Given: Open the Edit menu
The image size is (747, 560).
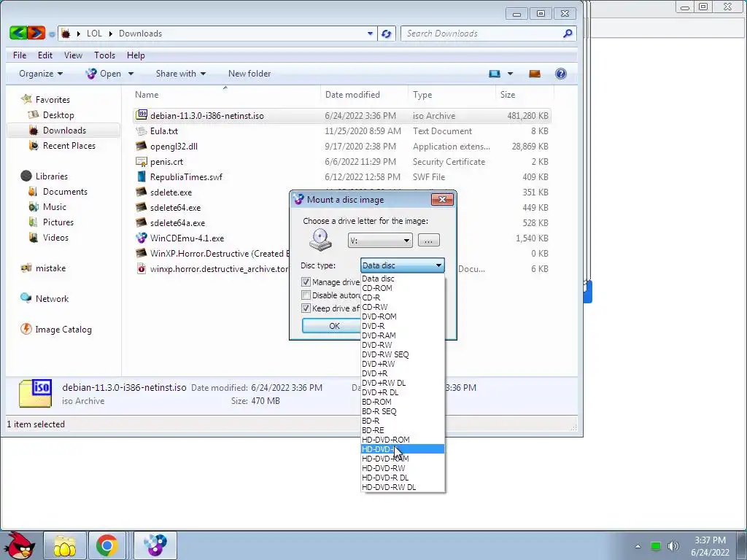Looking at the screenshot, I should point(45,55).
